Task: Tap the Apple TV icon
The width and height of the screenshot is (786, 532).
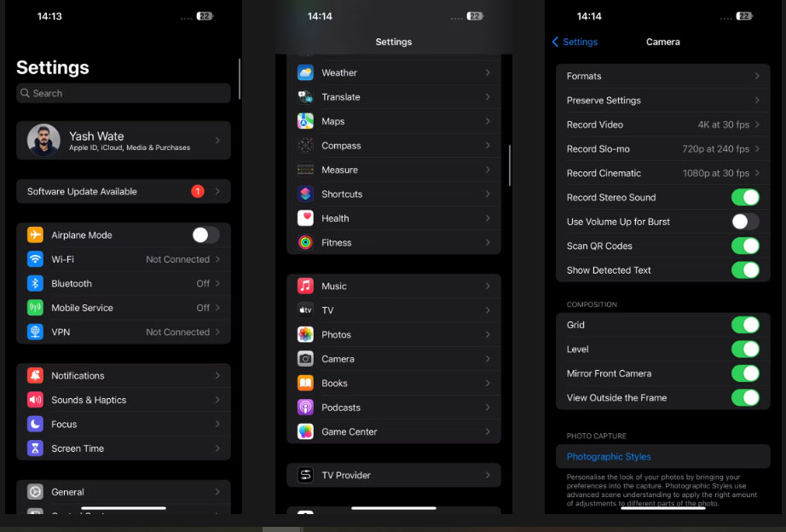Action: pyautogui.click(x=305, y=309)
